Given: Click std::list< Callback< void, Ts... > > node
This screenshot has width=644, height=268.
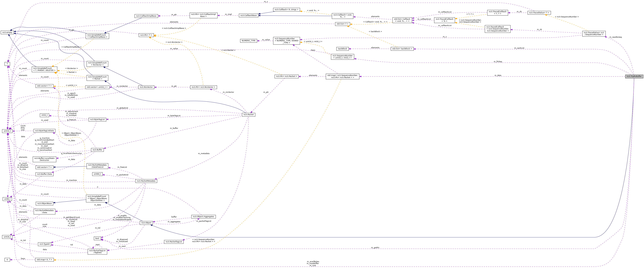Looking at the screenshot, I should 402,20.
